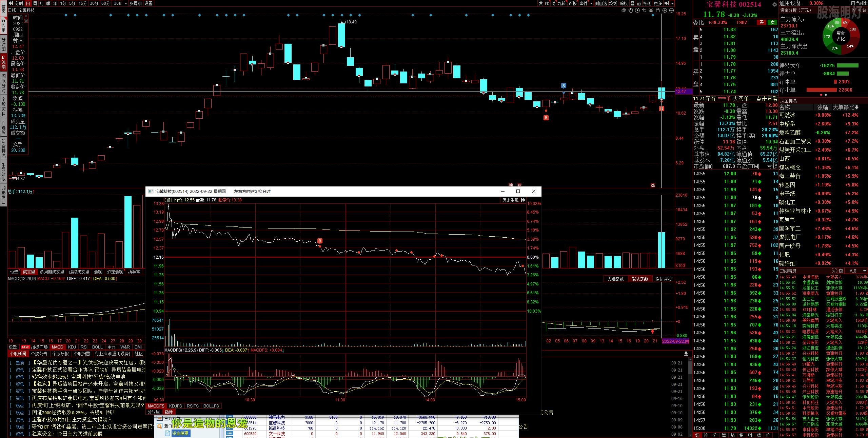Click the 查询 search icon in the bottom window

tap(160, 426)
